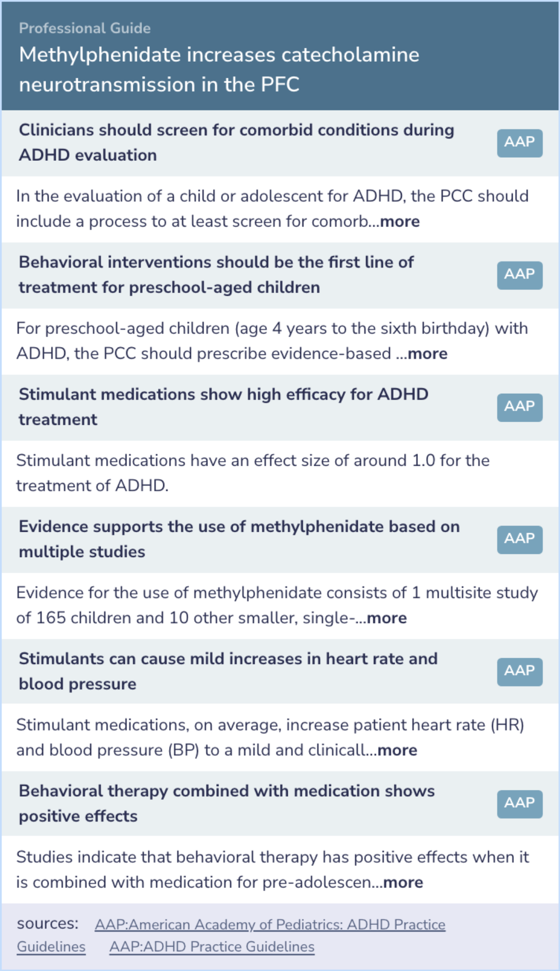Viewport: 560px width, 971px height.
Task: Expand 'more' on preschool-aged children text
Action: (x=427, y=354)
